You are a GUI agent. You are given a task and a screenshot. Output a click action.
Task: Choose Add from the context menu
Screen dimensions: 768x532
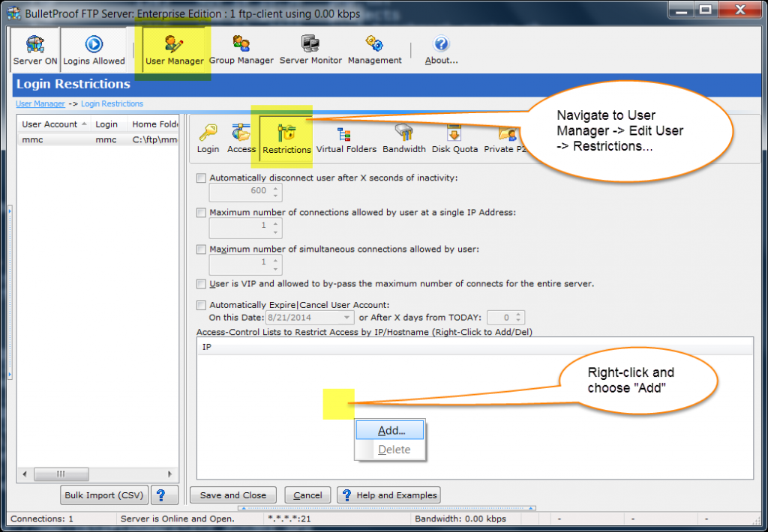coord(389,430)
